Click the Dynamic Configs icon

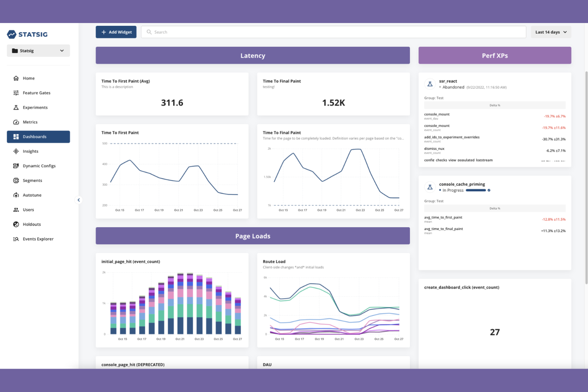[x=16, y=166]
